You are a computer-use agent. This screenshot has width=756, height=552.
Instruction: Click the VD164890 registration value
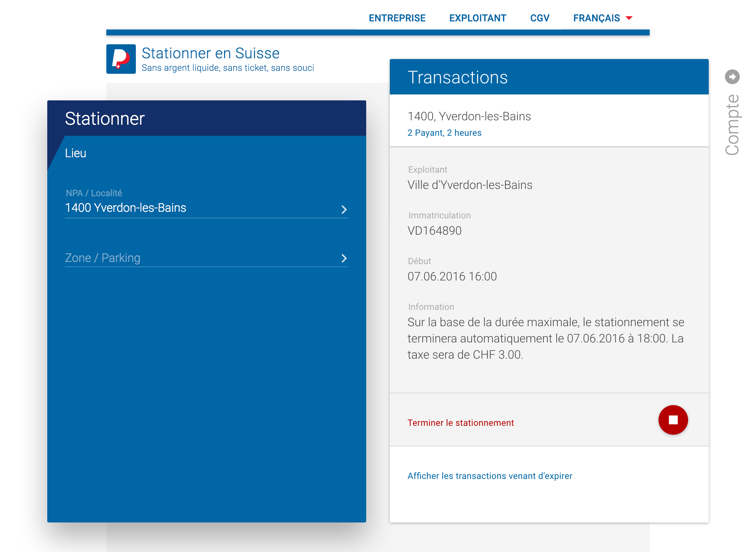click(x=434, y=231)
